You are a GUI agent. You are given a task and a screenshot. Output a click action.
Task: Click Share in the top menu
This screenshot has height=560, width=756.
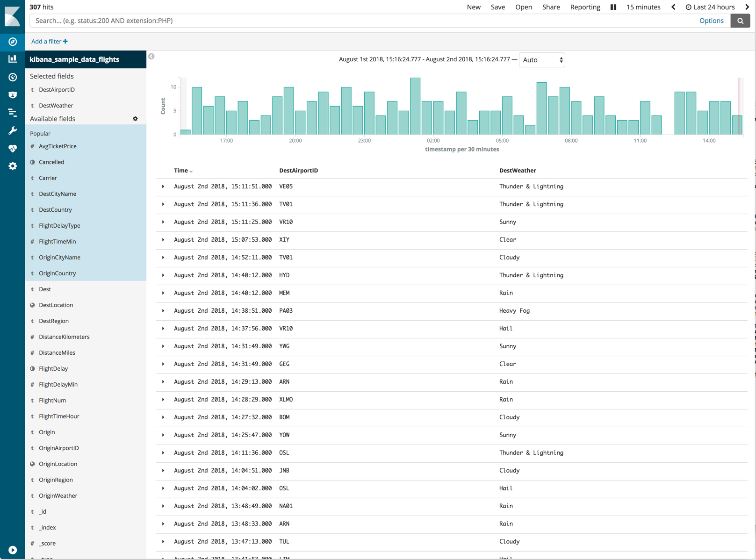[x=551, y=7]
